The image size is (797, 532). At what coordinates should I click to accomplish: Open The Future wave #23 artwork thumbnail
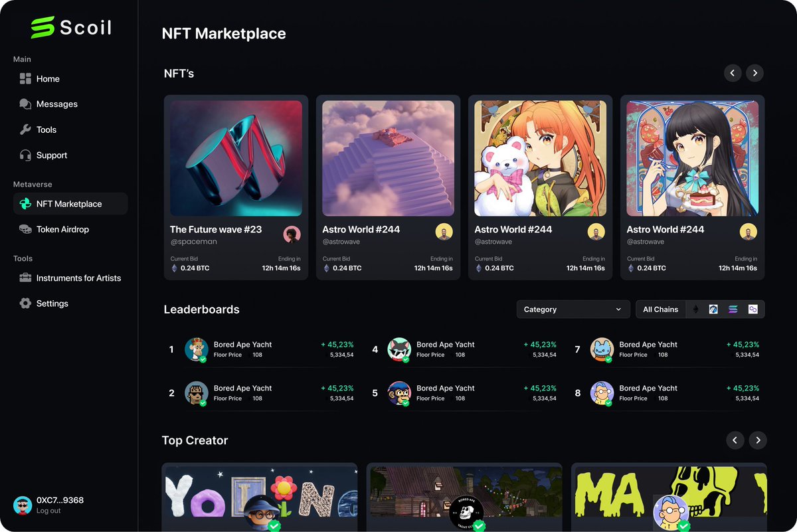236,158
